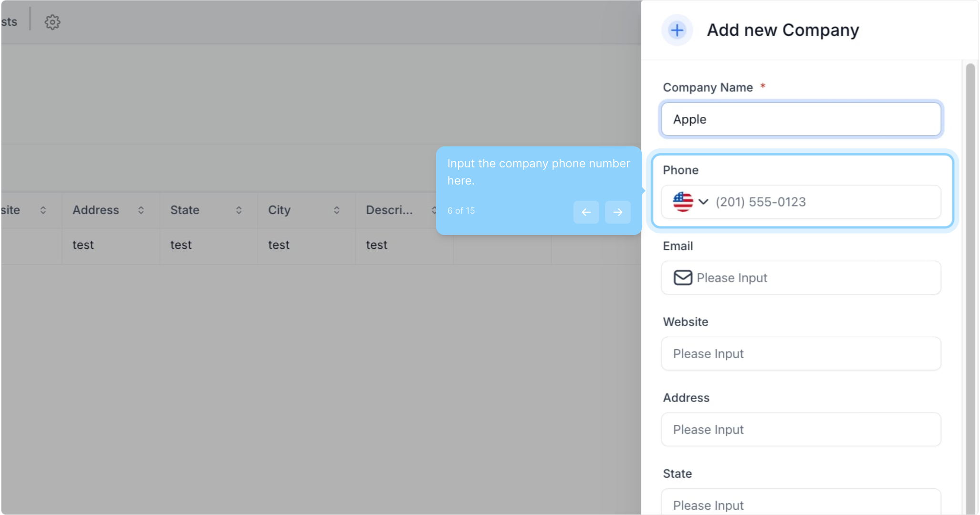
Task: Click the Company Name input field
Action: pos(801,119)
